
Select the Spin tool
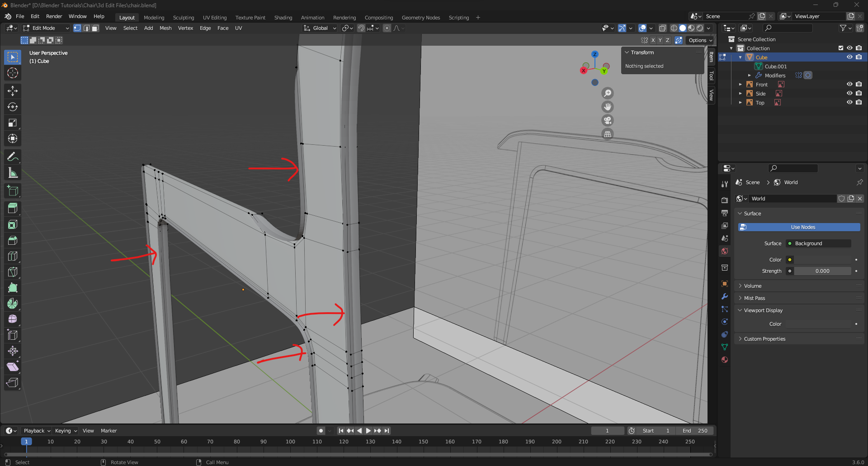coord(13,304)
